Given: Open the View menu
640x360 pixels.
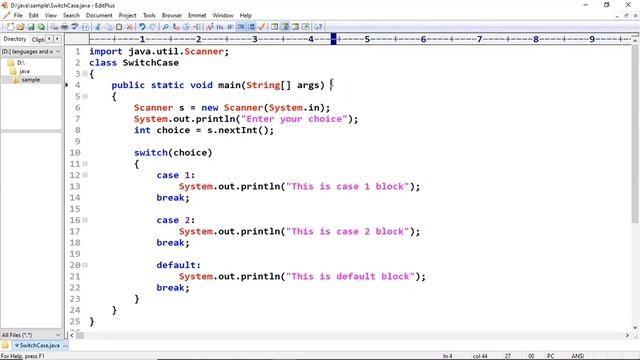Looking at the screenshot, I should point(51,16).
